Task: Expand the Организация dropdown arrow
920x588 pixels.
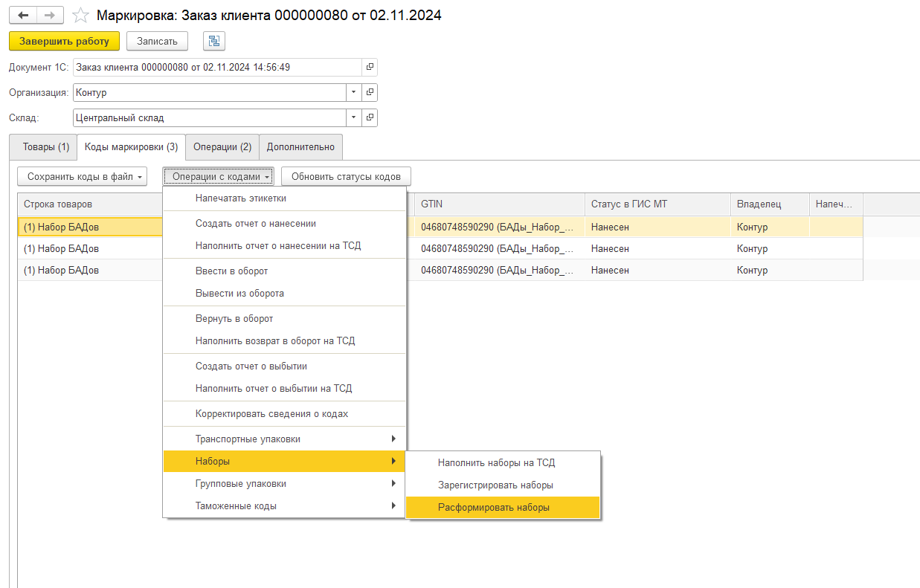Action: [x=353, y=93]
